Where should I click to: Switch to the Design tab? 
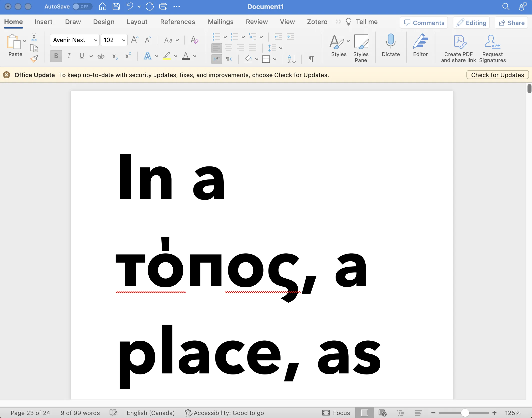104,22
